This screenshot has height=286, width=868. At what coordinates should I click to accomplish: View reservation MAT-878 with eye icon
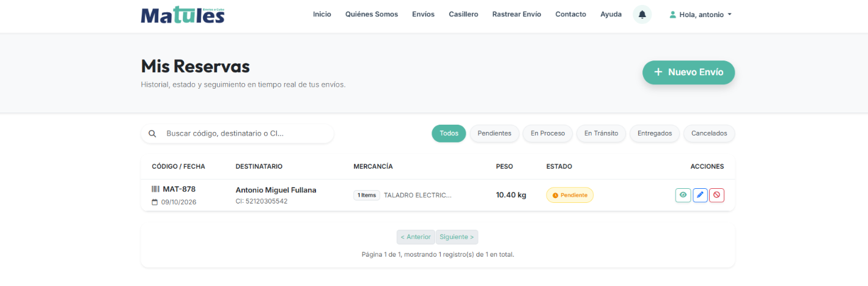click(683, 195)
